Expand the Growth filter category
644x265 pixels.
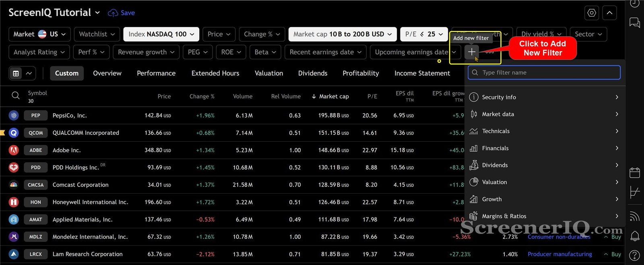tap(545, 199)
